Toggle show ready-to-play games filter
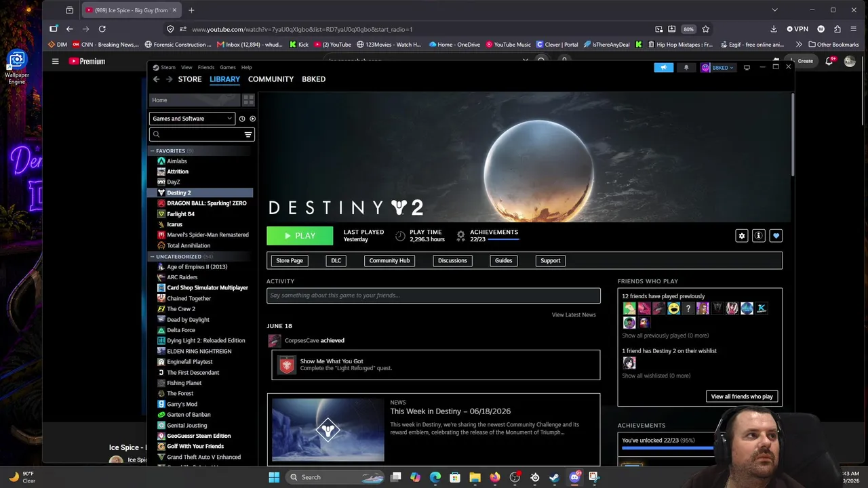The height and width of the screenshot is (488, 868). (252, 119)
